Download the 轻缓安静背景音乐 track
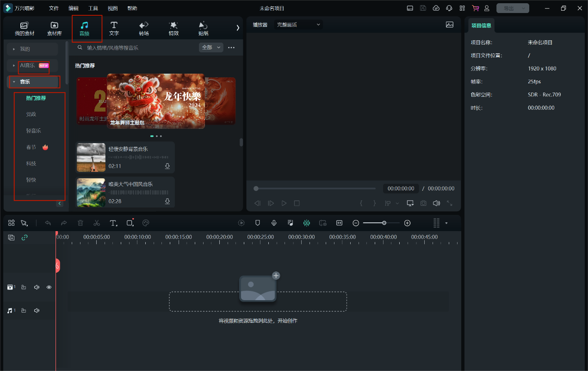The image size is (588, 371). tap(167, 166)
